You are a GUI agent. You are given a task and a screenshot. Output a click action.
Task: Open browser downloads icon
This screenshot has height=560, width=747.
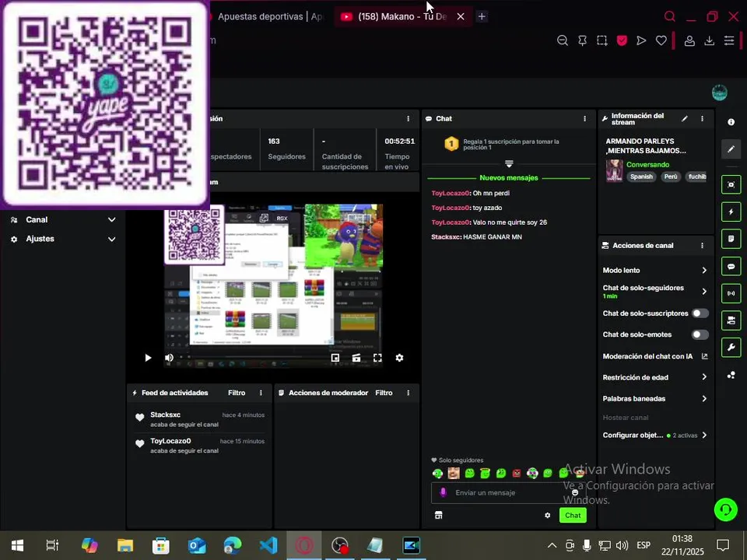[710, 41]
